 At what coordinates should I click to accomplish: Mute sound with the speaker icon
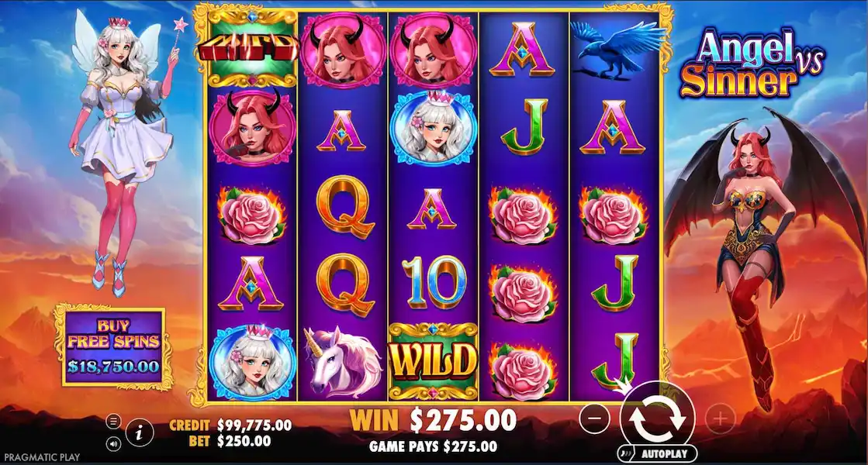click(x=113, y=443)
